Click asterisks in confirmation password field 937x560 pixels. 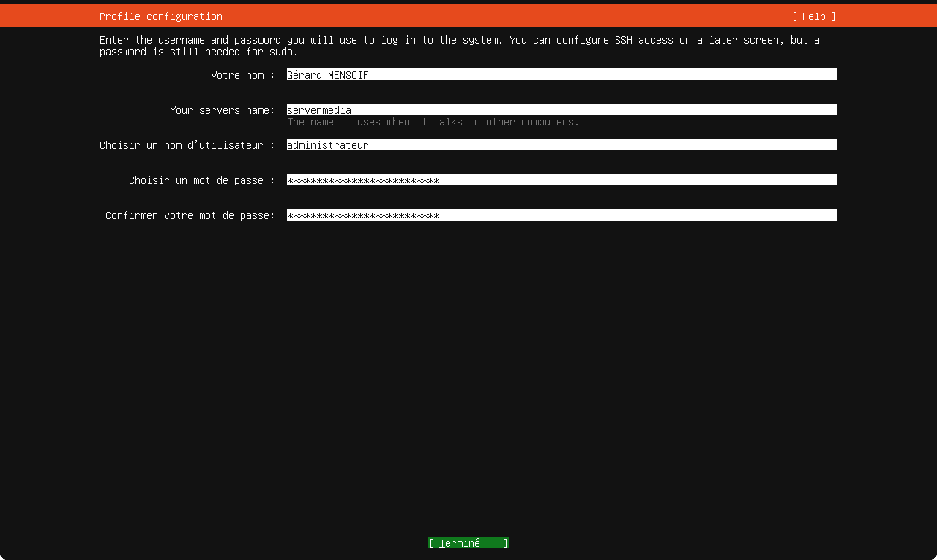(x=363, y=215)
